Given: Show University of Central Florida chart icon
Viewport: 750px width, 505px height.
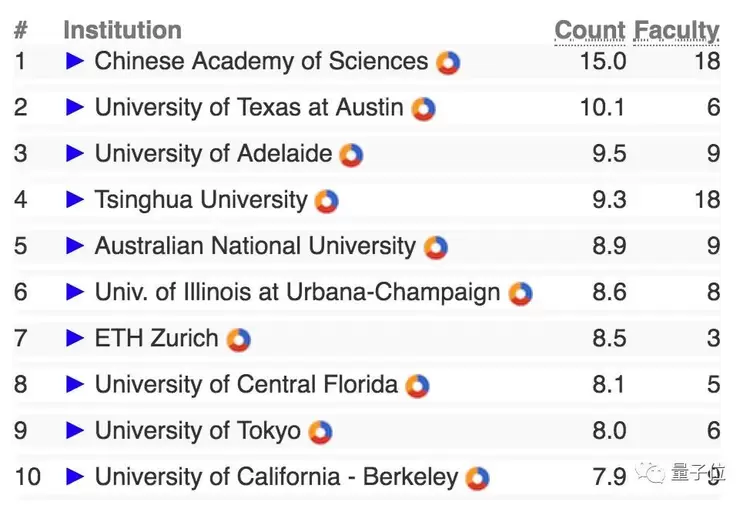Looking at the screenshot, I should tap(418, 386).
